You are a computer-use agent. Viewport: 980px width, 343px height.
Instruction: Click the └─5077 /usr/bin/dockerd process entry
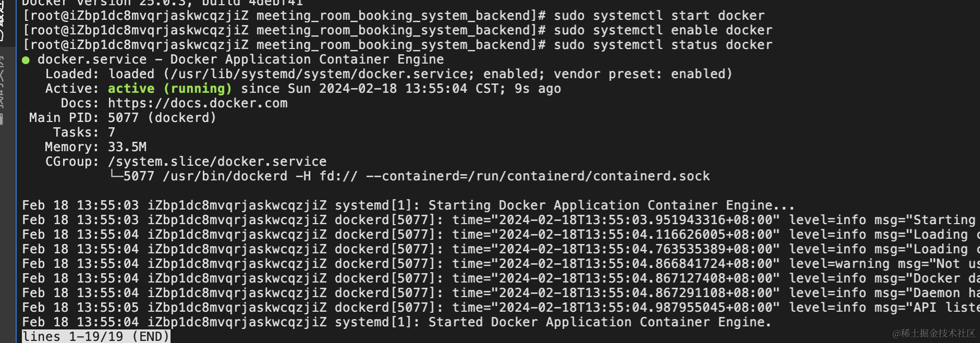pyautogui.click(x=198, y=176)
